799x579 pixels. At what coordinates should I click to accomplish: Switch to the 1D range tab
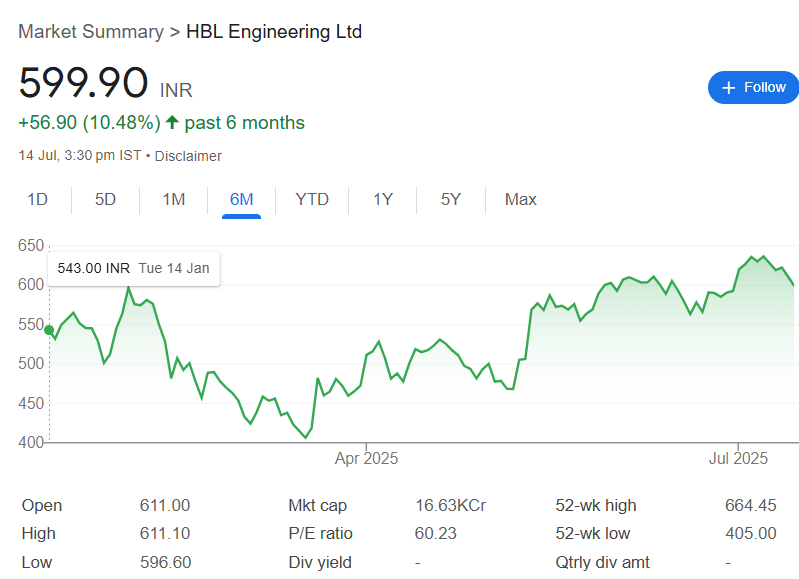tap(37, 199)
